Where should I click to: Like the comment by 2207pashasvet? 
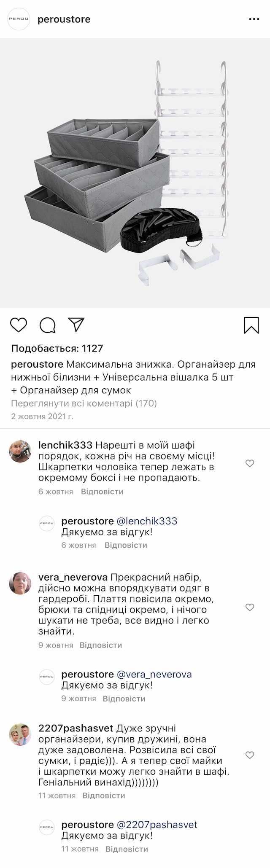(250, 755)
